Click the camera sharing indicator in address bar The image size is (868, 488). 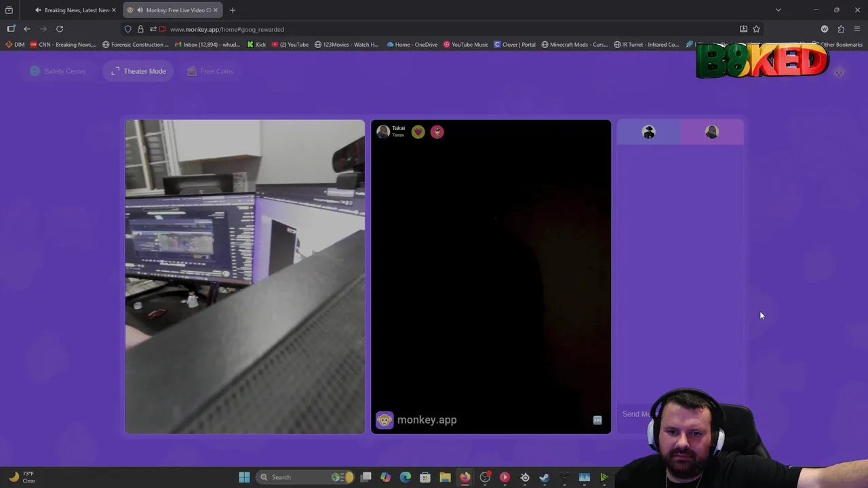coord(163,29)
